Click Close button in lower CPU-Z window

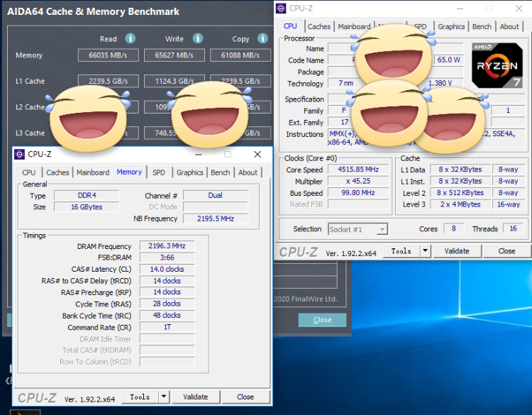point(245,397)
